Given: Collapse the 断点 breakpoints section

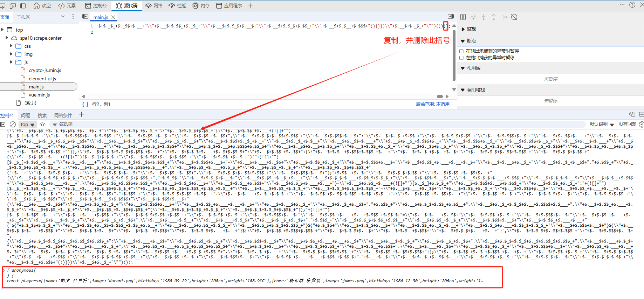Looking at the screenshot, I should tap(463, 41).
